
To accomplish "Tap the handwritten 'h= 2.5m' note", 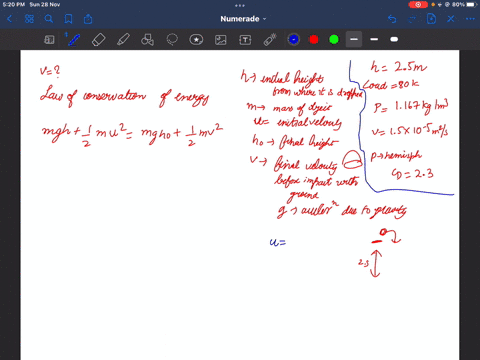I will point(399,67).
